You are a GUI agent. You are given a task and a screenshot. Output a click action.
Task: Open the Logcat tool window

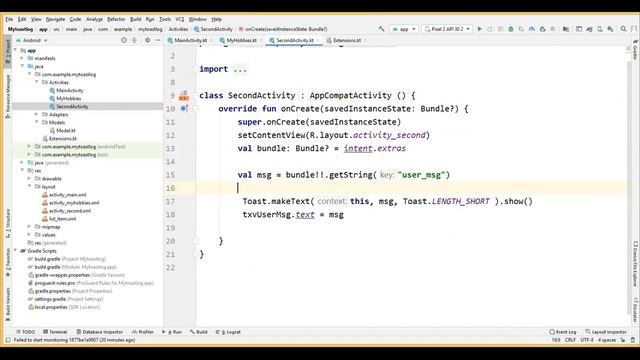(x=228, y=332)
